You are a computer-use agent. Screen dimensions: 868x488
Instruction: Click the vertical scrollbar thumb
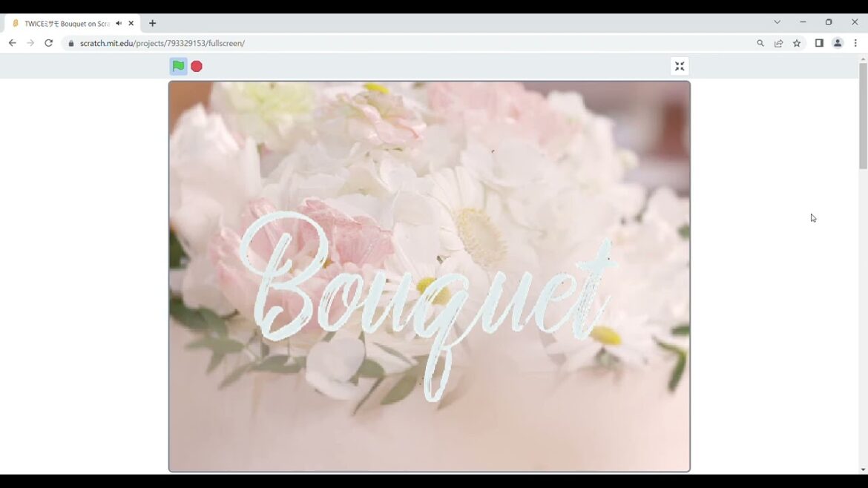pos(863,116)
